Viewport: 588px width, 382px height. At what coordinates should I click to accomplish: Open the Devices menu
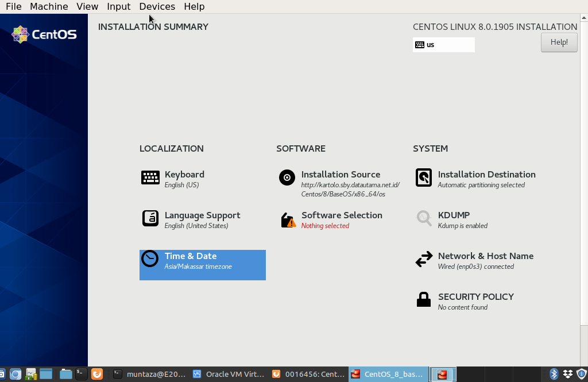click(157, 7)
